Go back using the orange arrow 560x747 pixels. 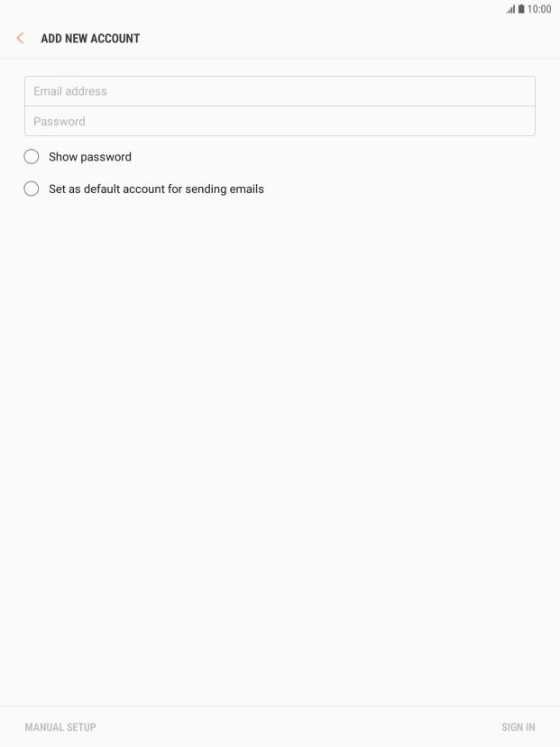click(x=20, y=38)
